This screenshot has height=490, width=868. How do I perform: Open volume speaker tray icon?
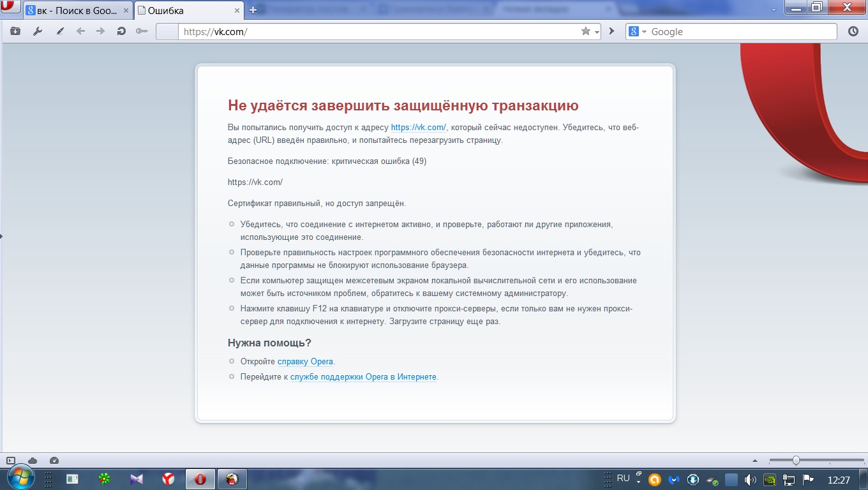pos(751,479)
